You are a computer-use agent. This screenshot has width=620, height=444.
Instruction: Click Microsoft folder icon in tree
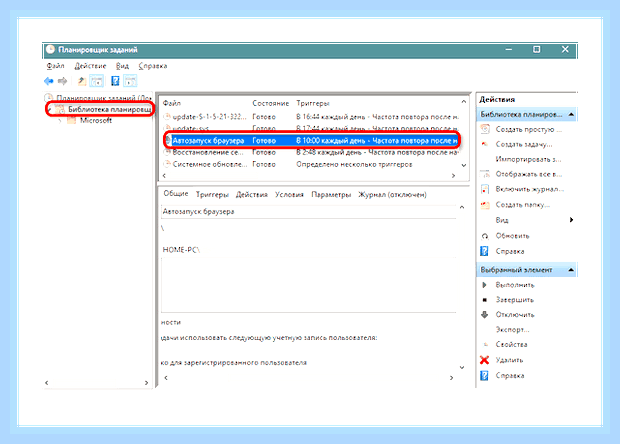pos(71,121)
